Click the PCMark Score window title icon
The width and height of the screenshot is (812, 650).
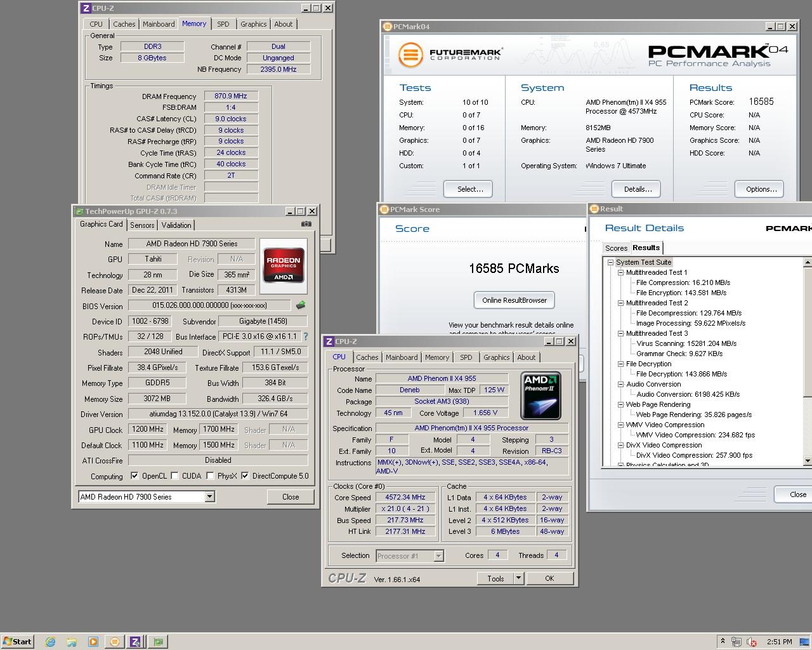(384, 209)
